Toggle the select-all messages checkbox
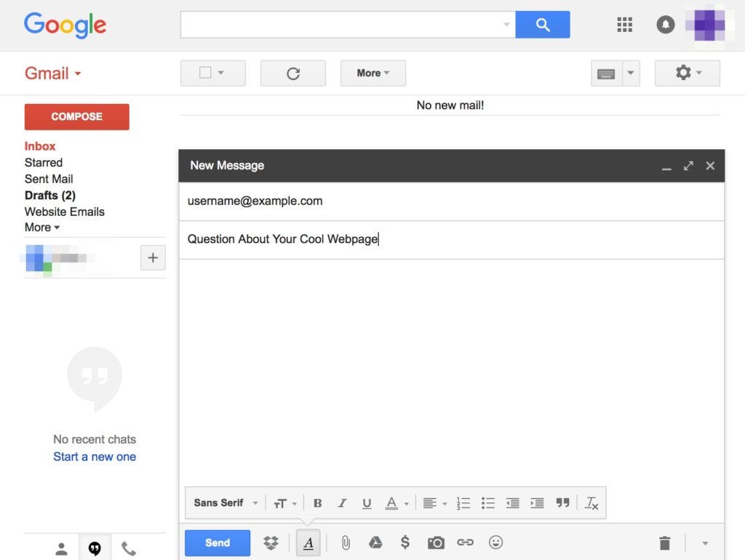745x560 pixels. pyautogui.click(x=205, y=73)
